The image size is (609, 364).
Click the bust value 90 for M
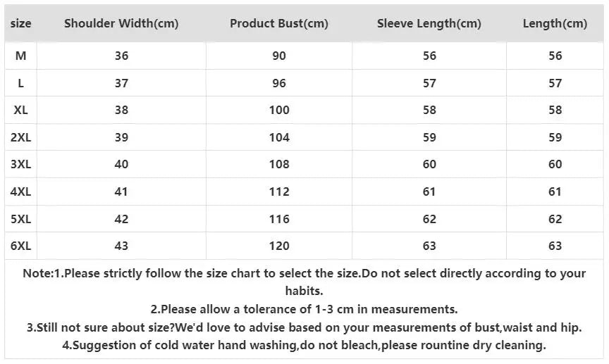coord(279,56)
